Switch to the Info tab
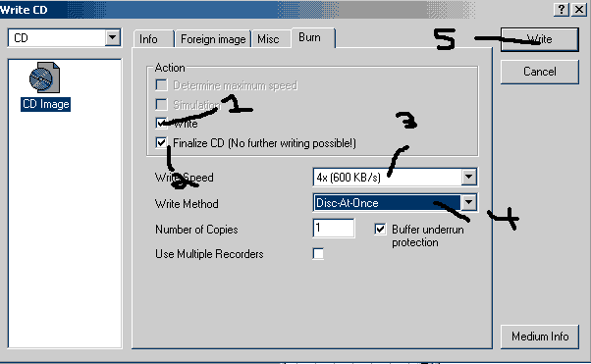 (148, 39)
